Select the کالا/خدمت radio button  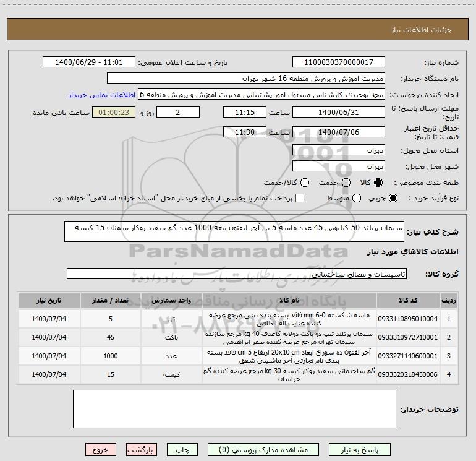tap(305, 183)
